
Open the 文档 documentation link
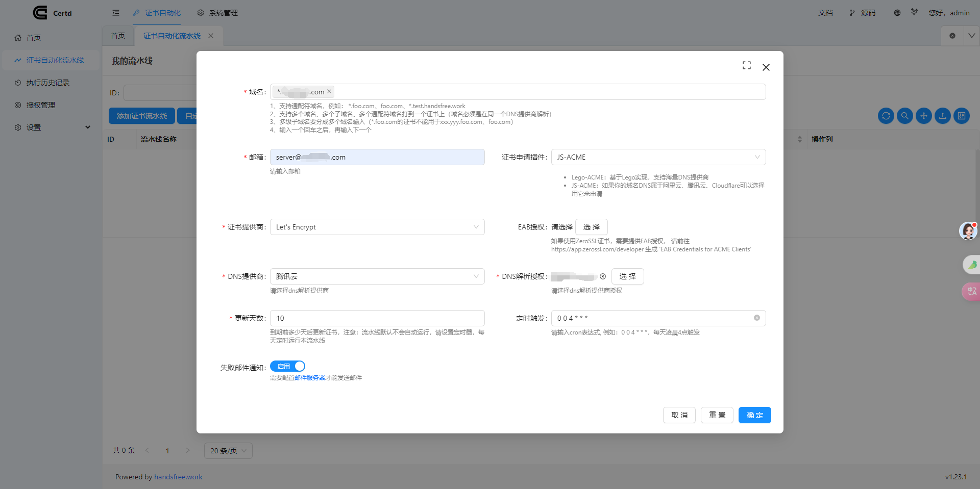click(x=825, y=13)
